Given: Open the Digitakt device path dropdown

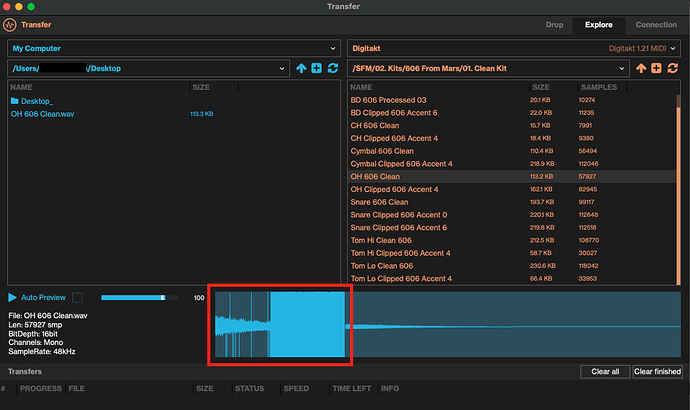Looking at the screenshot, I should coord(622,68).
